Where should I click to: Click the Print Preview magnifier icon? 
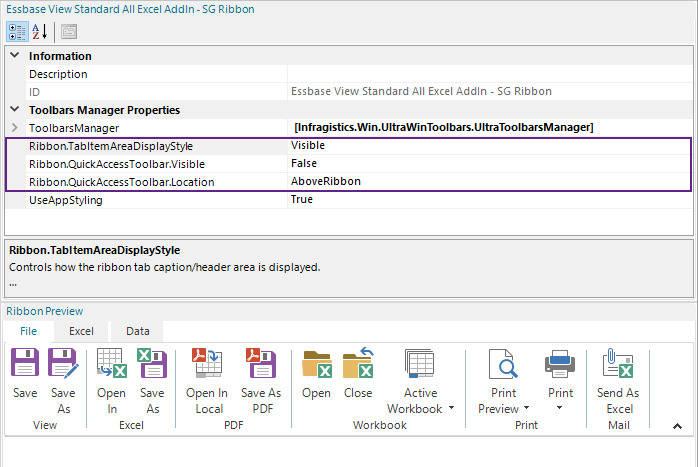click(x=503, y=363)
